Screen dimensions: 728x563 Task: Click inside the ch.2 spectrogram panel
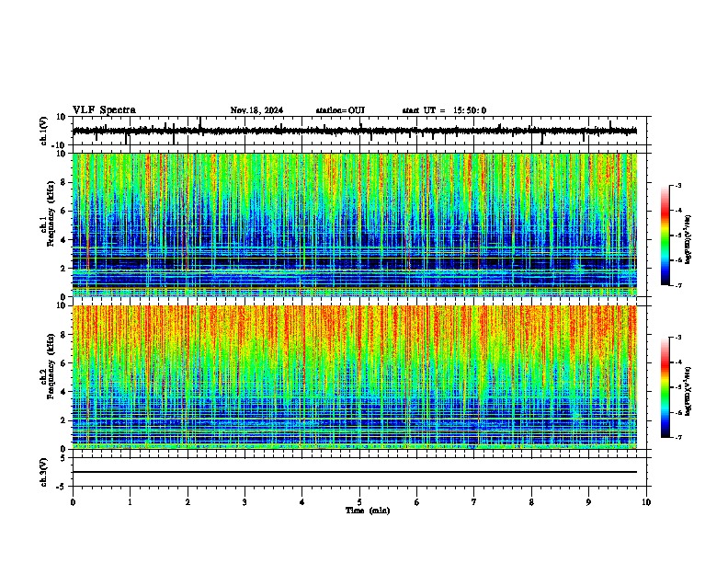point(355,377)
